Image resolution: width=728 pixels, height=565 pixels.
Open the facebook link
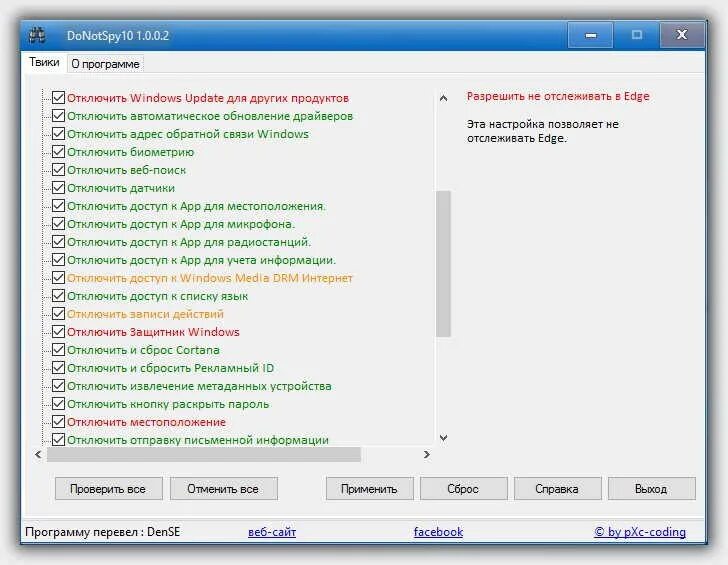[x=438, y=532]
